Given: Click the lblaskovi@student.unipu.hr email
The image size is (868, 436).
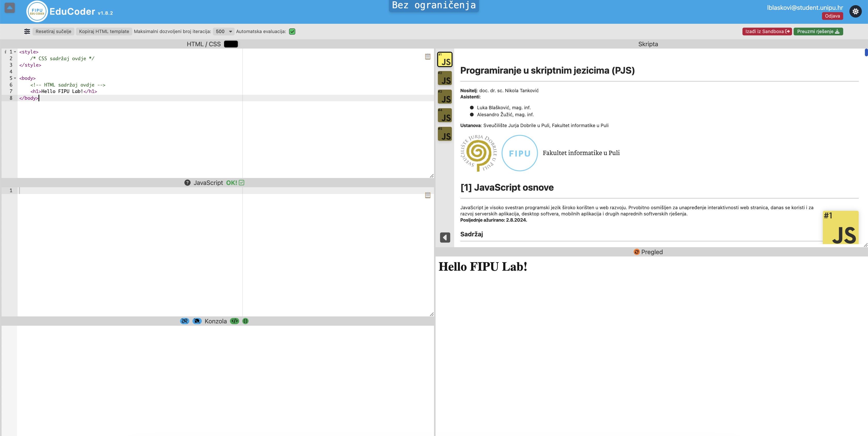Looking at the screenshot, I should point(805,7).
